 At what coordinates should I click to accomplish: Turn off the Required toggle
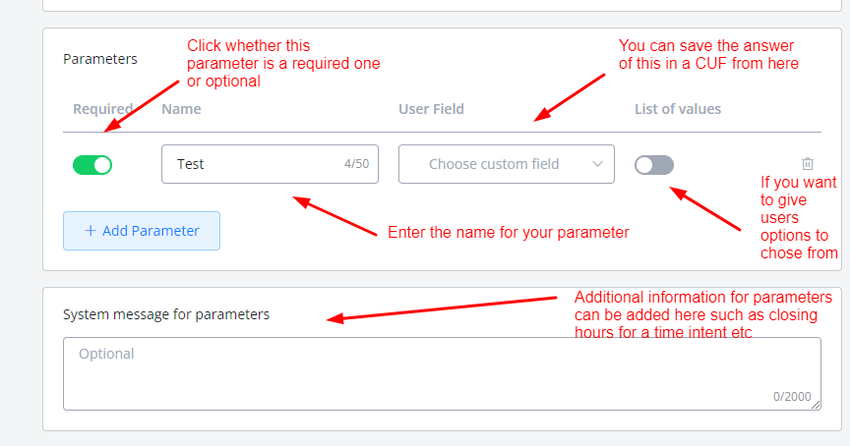click(92, 165)
